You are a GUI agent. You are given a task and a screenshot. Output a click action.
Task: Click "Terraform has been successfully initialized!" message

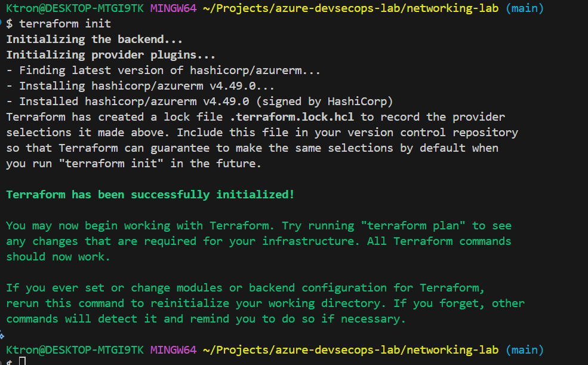[150, 195]
